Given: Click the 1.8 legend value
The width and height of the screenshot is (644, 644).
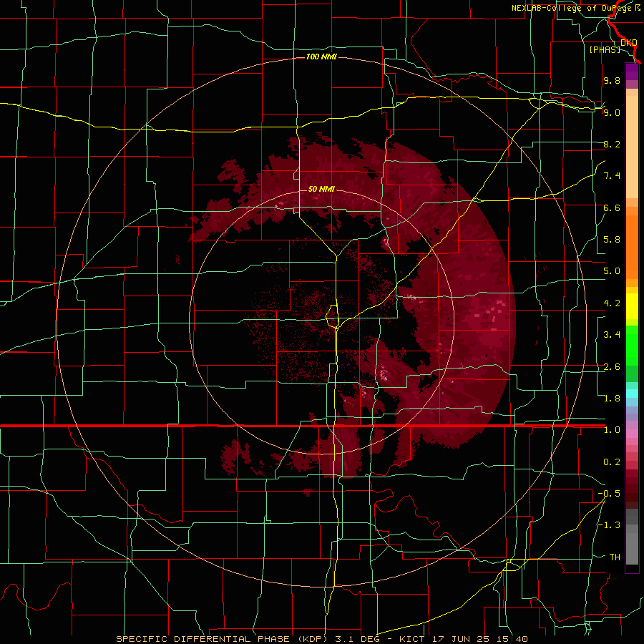Looking at the screenshot, I should [612, 399].
